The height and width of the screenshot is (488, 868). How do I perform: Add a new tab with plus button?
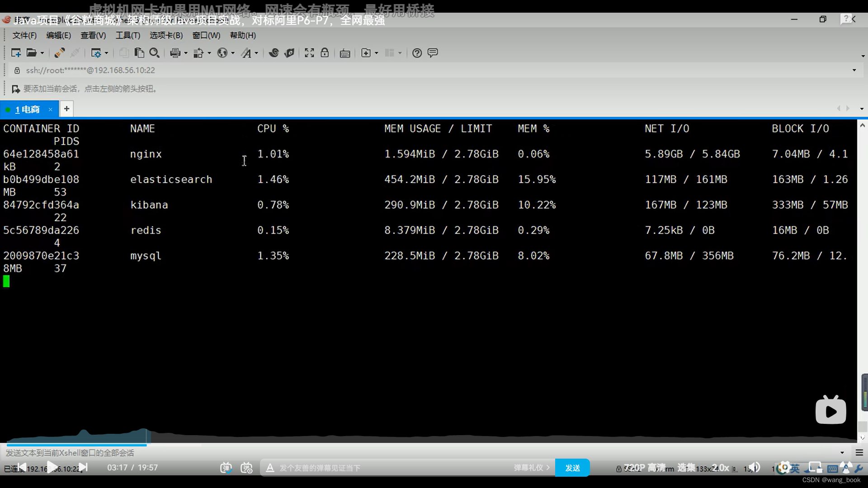[x=66, y=109]
